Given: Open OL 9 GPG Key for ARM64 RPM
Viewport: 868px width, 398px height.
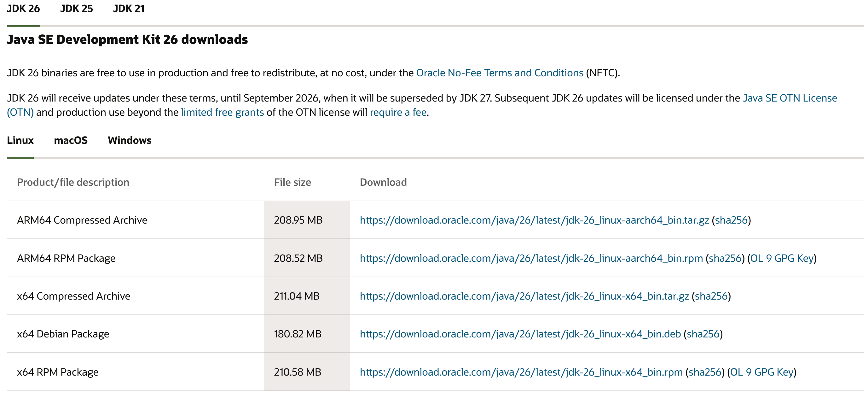Looking at the screenshot, I should [x=782, y=258].
